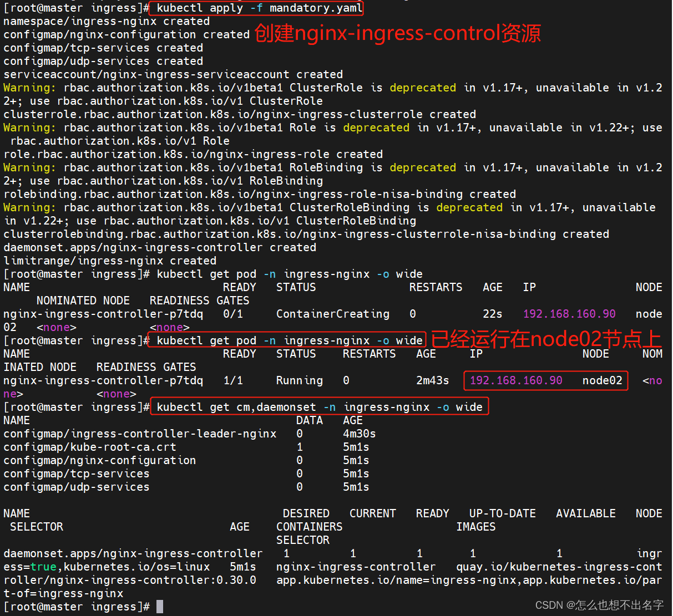Click IP 192.168.160.90 in Running row
This screenshot has height=616, width=673.
(516, 380)
